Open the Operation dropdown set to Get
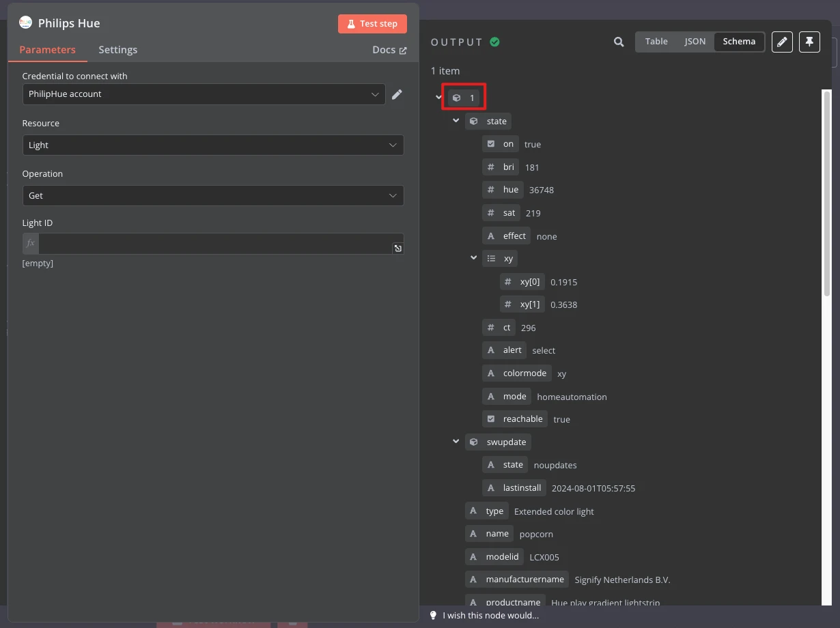The height and width of the screenshot is (628, 840). pyautogui.click(x=213, y=195)
